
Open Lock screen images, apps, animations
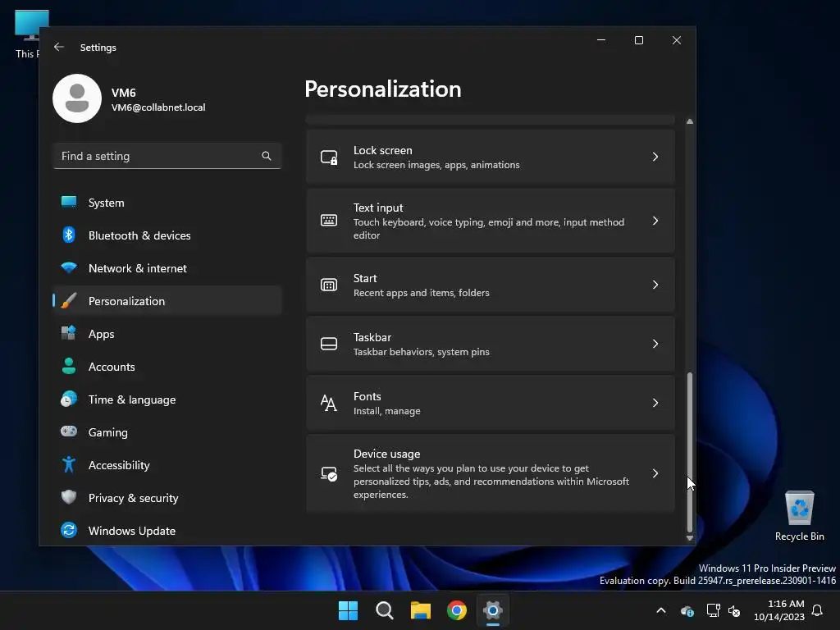(x=491, y=157)
